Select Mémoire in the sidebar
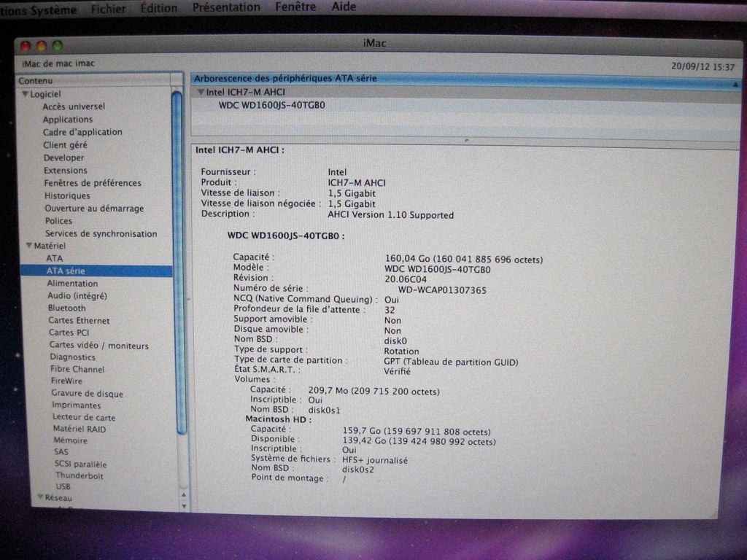 [x=71, y=440]
